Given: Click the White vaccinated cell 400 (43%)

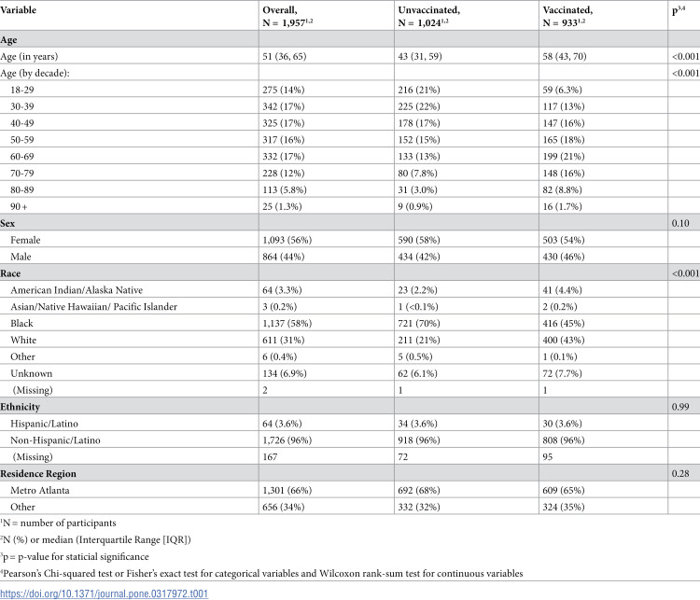Looking at the screenshot, I should pyautogui.click(x=564, y=340).
